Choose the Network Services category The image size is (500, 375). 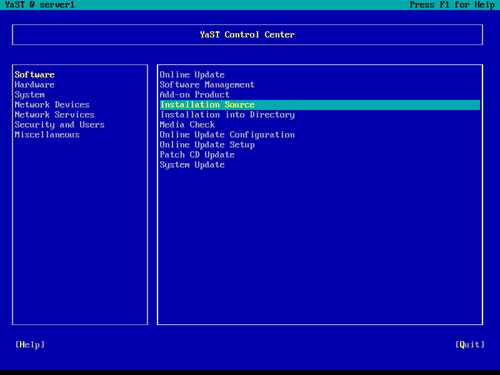tap(55, 115)
